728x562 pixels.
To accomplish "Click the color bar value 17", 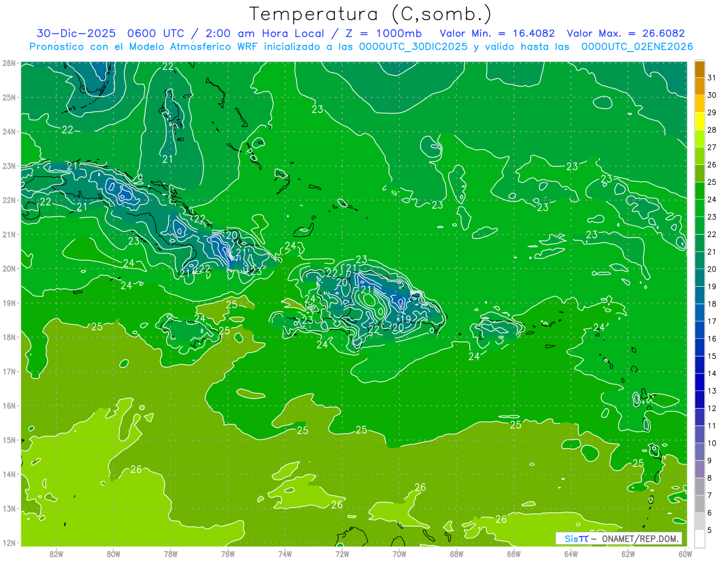I will [x=712, y=322].
